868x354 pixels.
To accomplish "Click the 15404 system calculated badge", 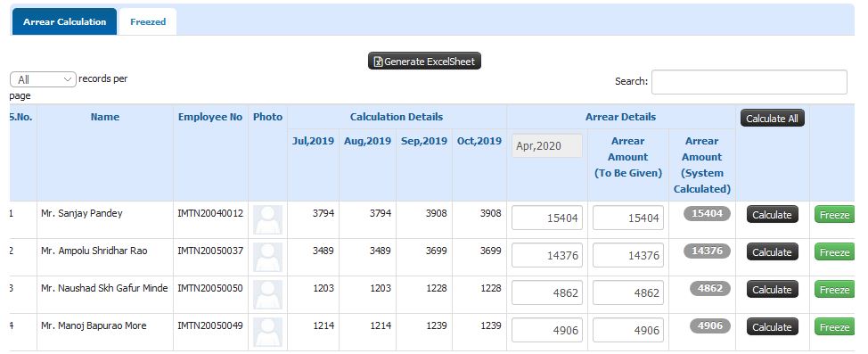I will click(707, 213).
